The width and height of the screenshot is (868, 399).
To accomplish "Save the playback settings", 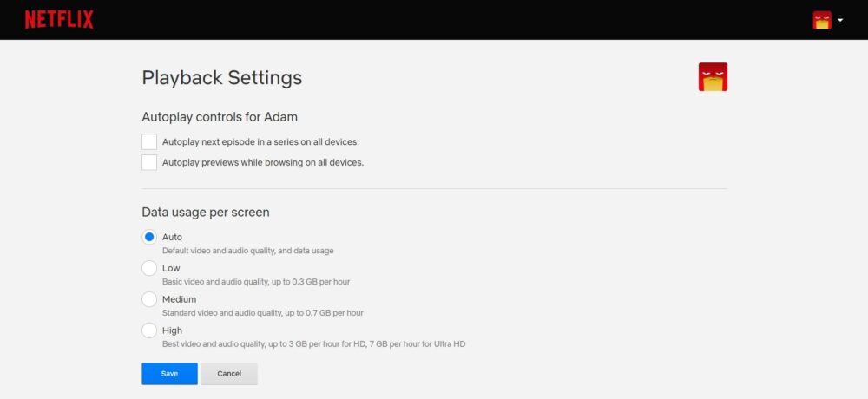I will point(169,374).
